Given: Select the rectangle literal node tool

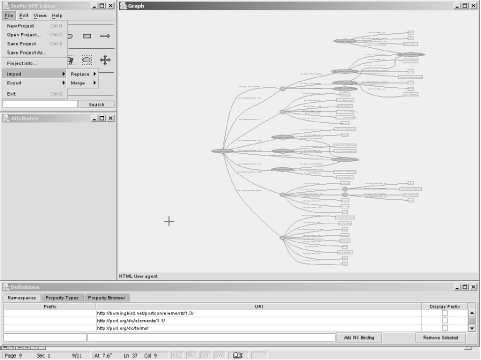Looking at the screenshot, I should [87, 36].
